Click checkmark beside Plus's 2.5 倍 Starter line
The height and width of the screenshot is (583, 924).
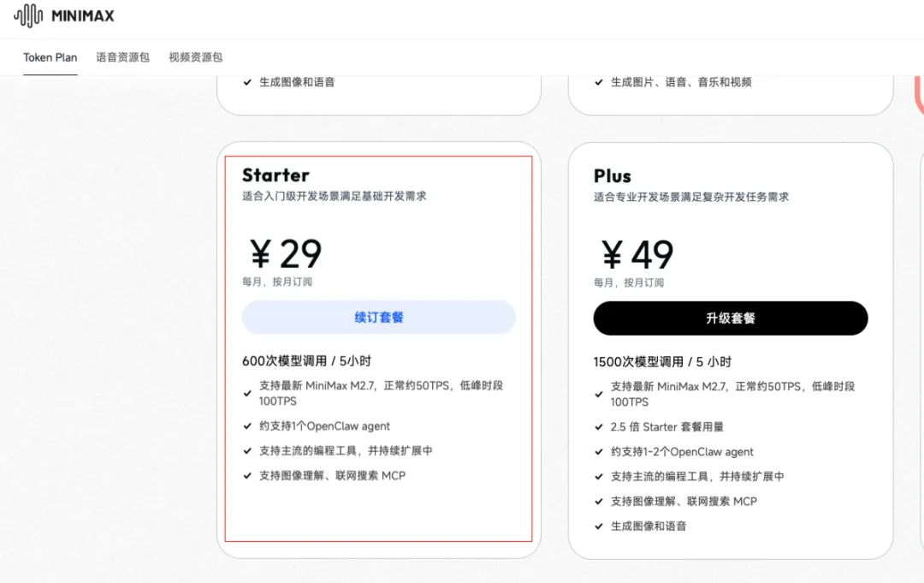tap(599, 427)
